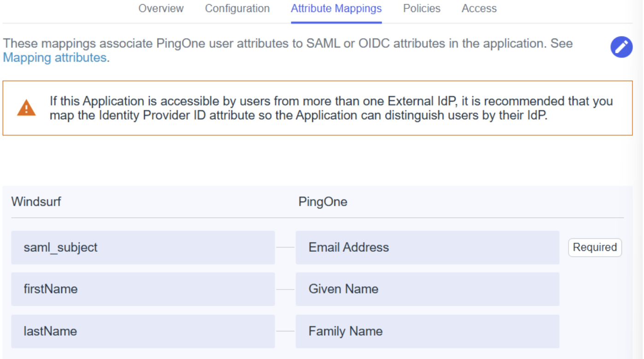
Task: Select the lastName attribute field
Action: coord(143,331)
